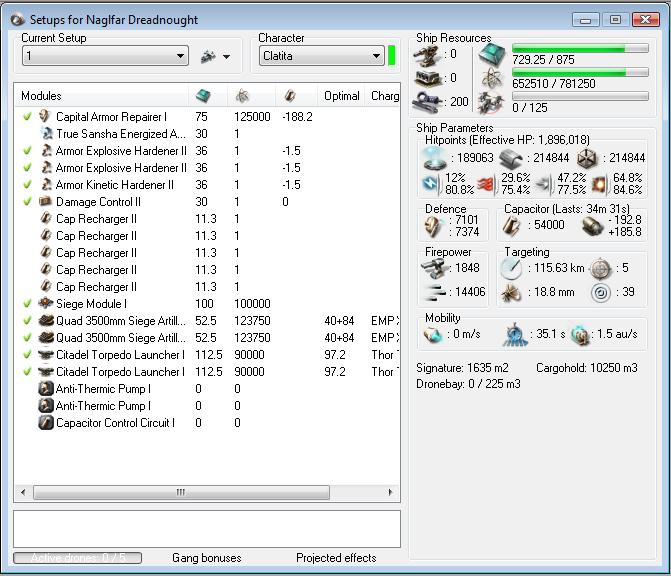Open the Character dropdown showing Clatita
Image resolution: width=671 pixels, height=576 pixels.
pyautogui.click(x=321, y=56)
